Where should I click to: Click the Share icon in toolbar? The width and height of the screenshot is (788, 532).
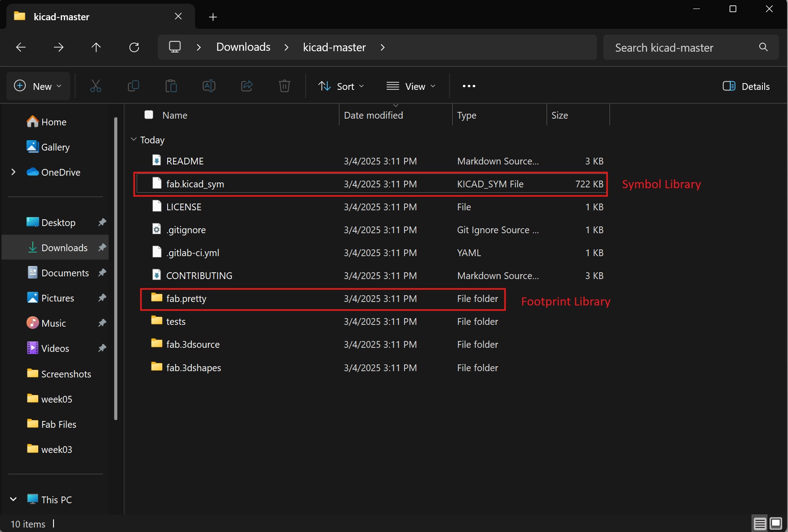[x=247, y=86]
